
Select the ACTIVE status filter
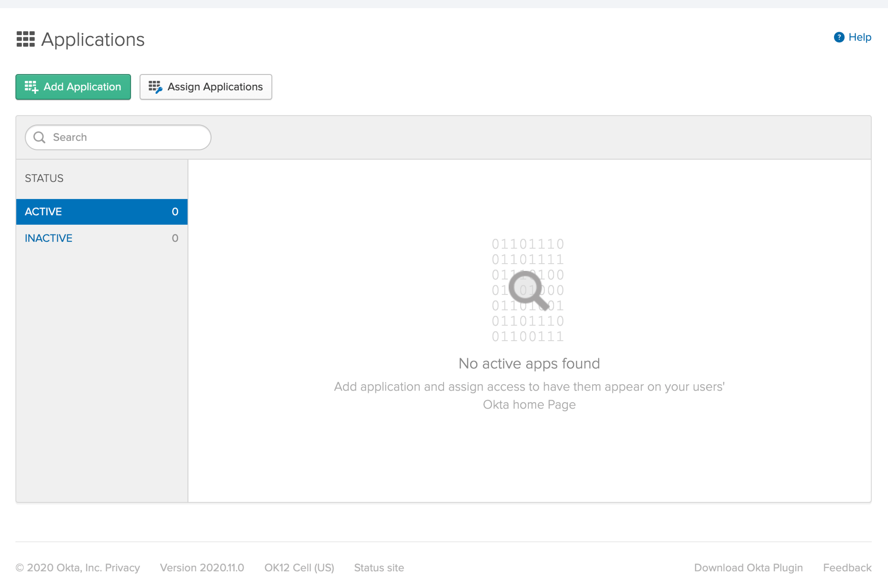[44, 212]
